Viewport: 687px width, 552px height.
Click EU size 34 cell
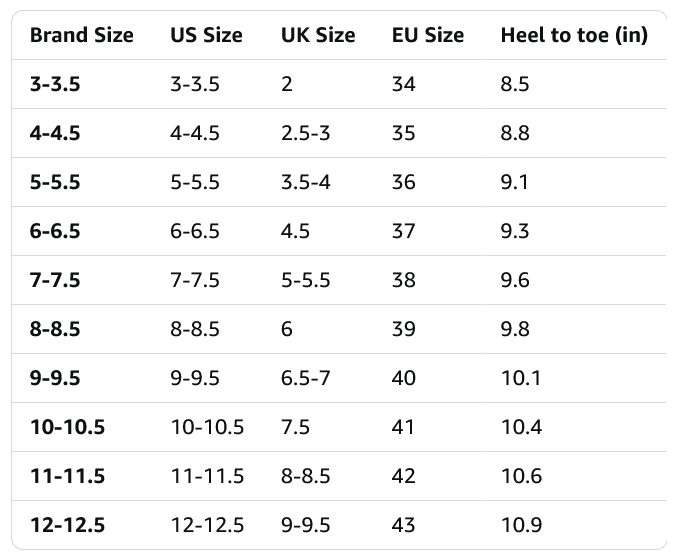(404, 85)
